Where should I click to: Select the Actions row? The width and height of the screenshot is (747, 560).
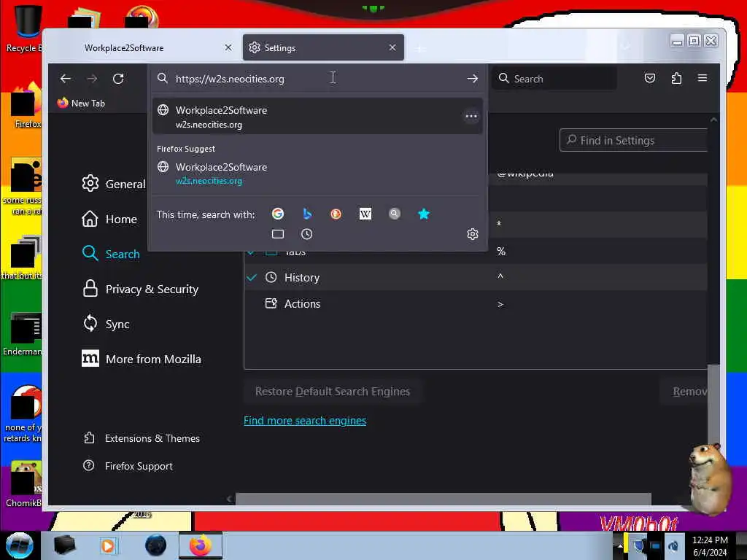point(475,304)
